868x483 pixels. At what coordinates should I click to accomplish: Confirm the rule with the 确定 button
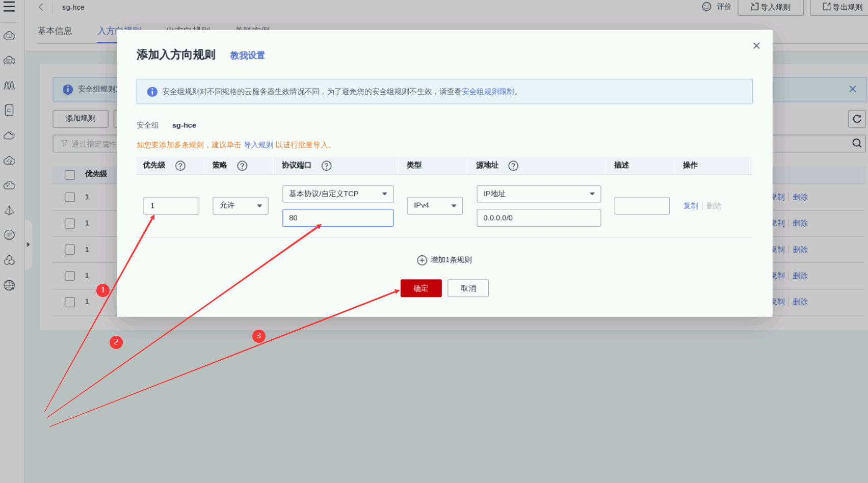421,288
